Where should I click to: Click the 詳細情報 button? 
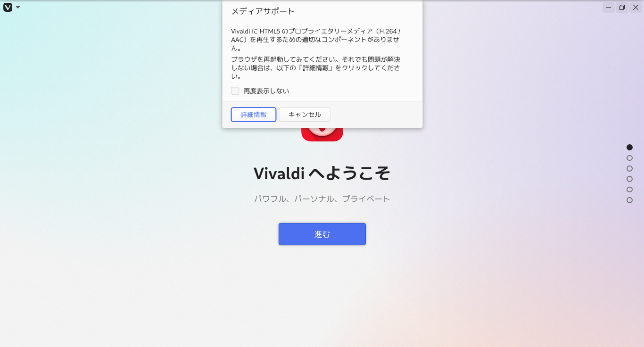pos(254,115)
